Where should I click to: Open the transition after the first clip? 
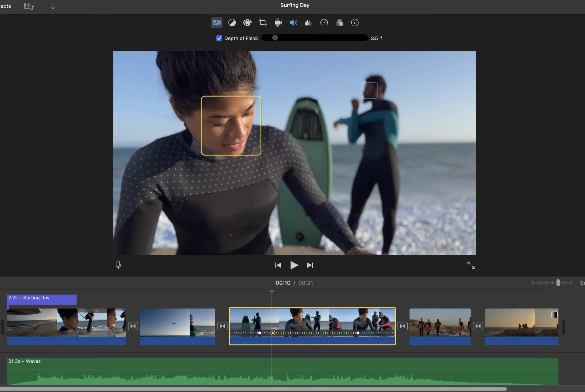(x=133, y=326)
